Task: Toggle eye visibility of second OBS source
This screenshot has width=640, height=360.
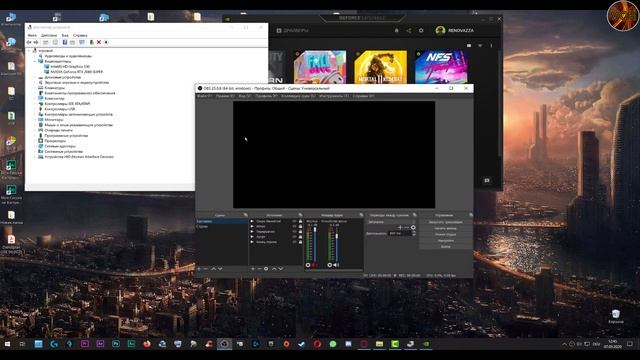Action: [294, 227]
